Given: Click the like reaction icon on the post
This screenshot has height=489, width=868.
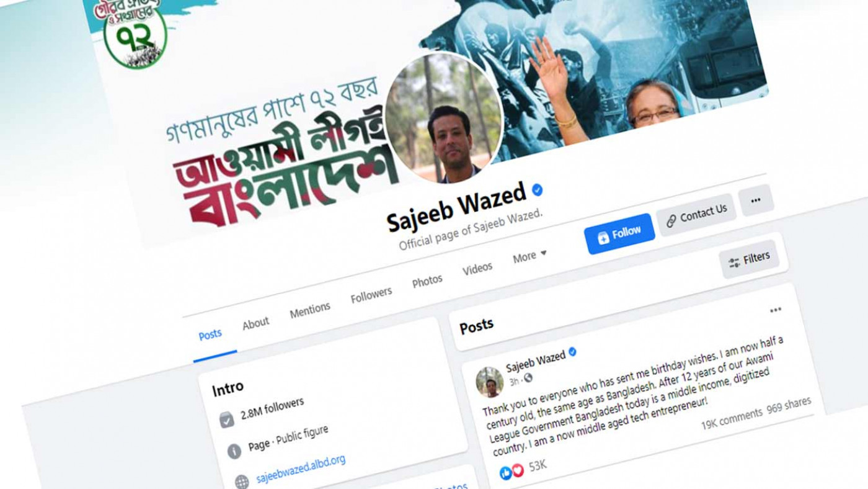Looking at the screenshot, I should (506, 473).
